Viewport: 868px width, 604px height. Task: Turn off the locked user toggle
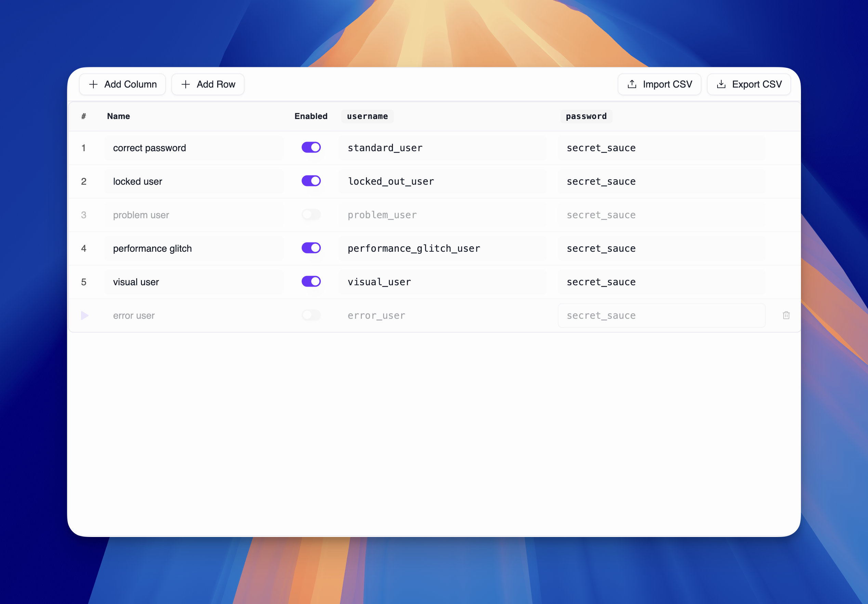(311, 181)
